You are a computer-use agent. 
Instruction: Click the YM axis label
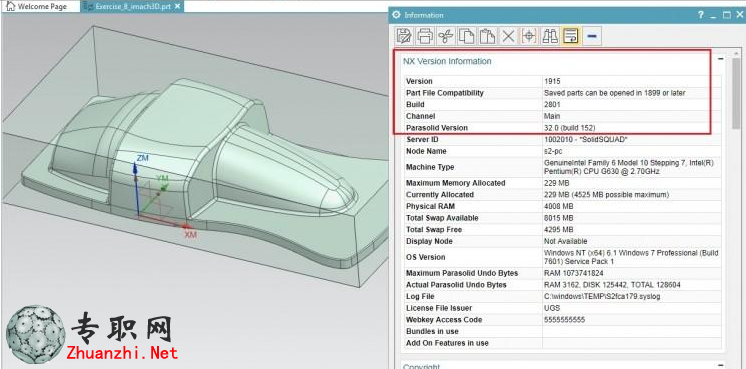coord(162,178)
